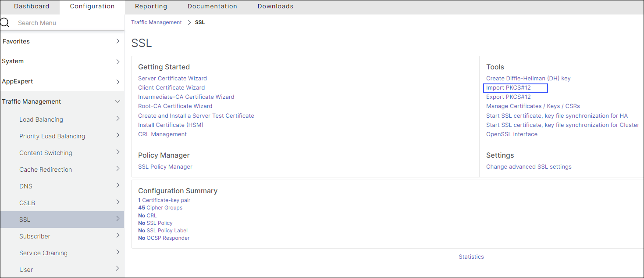Expand the Load Balancing chevron
The width and height of the screenshot is (644, 278).
117,119
